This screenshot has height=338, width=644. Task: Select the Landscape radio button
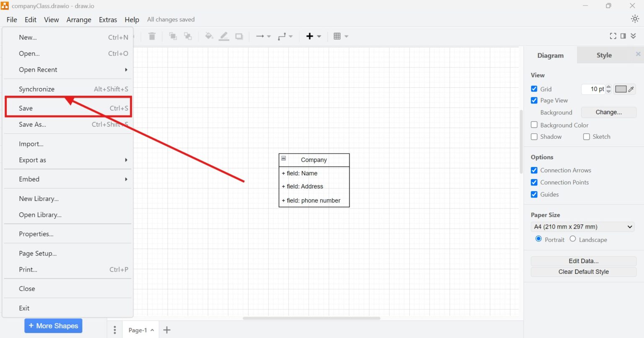coord(573,239)
